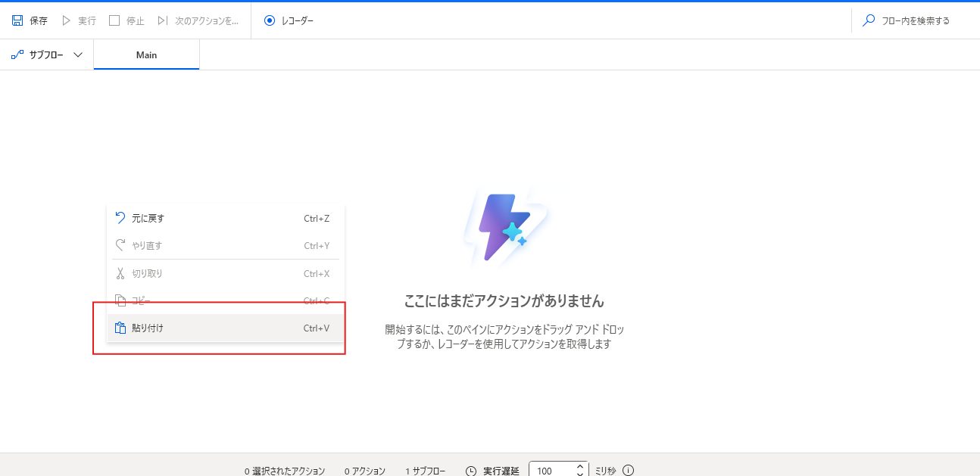Choose コピー in context menu

[226, 300]
